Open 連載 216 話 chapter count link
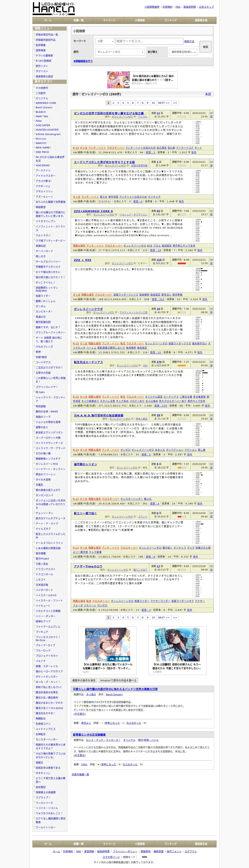 click(x=159, y=260)
